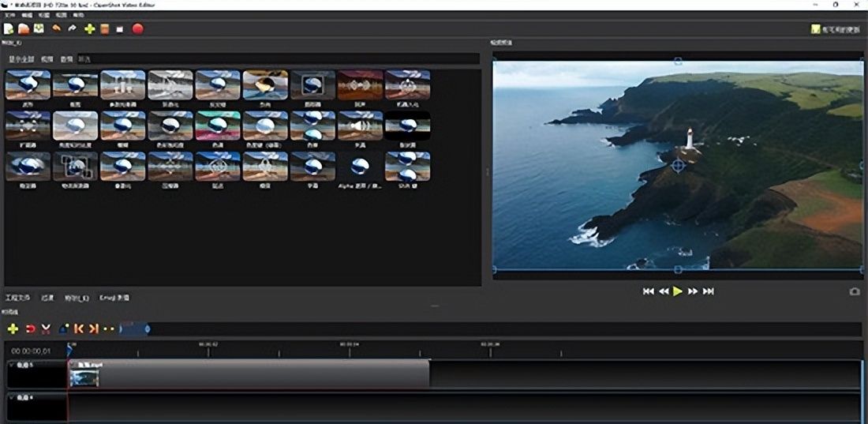Viewport: 868px width, 424px height.
Task: Expand the Track 4 menu chevron
Action: (12, 397)
